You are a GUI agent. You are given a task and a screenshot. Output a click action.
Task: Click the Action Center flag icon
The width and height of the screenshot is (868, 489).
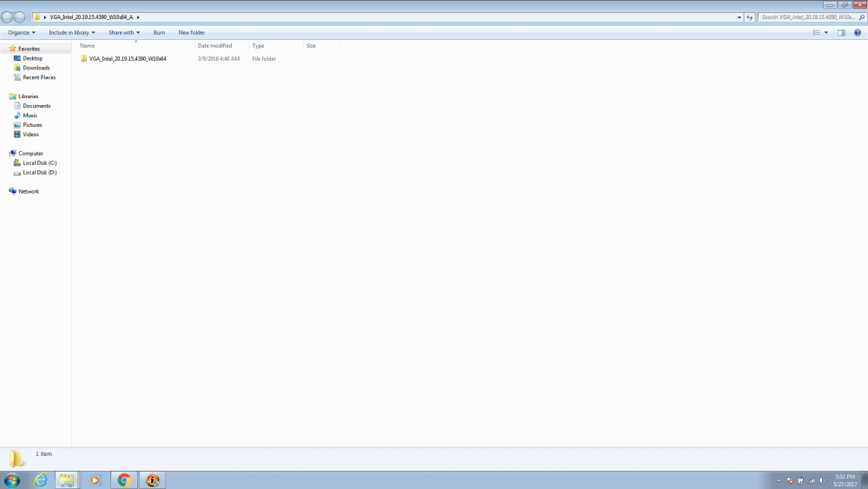(x=789, y=480)
